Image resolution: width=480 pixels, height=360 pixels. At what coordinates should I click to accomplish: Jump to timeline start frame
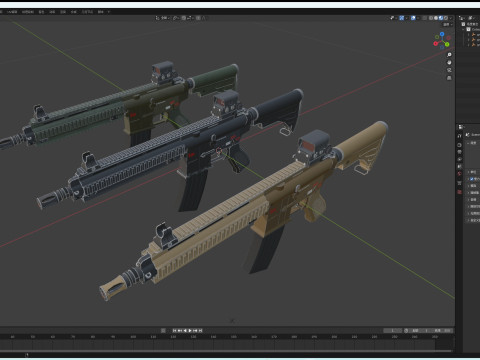(x=174, y=330)
